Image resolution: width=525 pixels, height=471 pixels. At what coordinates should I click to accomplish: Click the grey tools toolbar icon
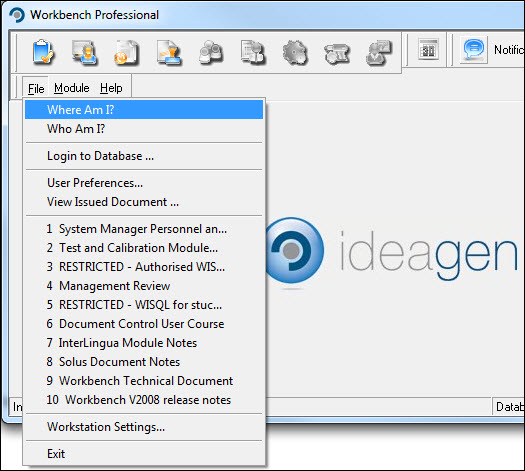337,53
